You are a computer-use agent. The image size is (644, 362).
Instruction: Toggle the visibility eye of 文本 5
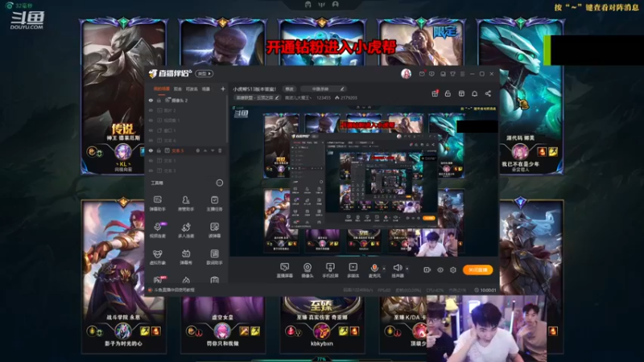point(151,150)
